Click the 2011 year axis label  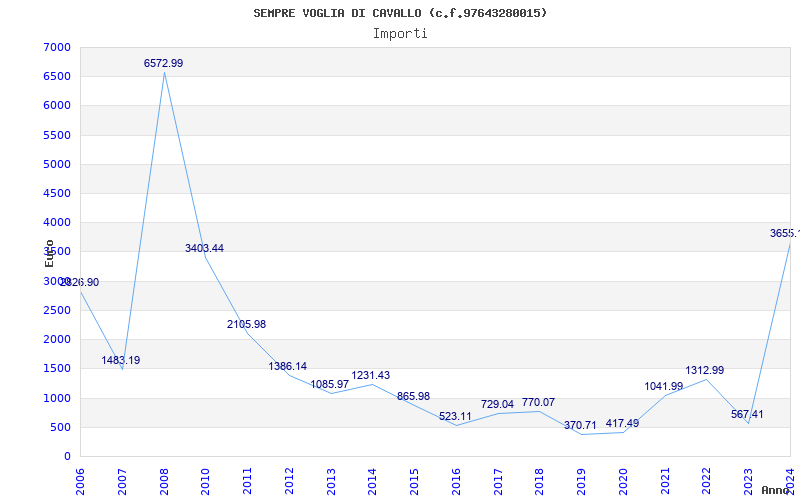click(247, 482)
